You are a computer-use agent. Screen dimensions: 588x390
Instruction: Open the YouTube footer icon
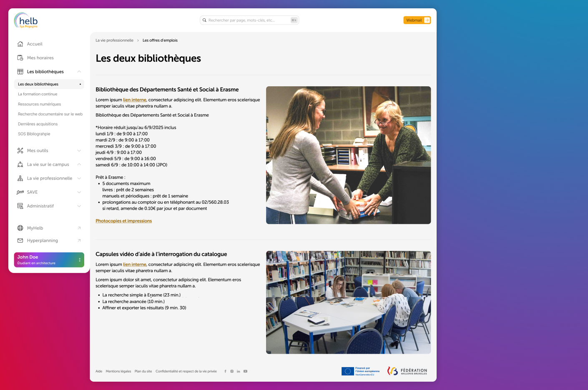(x=246, y=371)
